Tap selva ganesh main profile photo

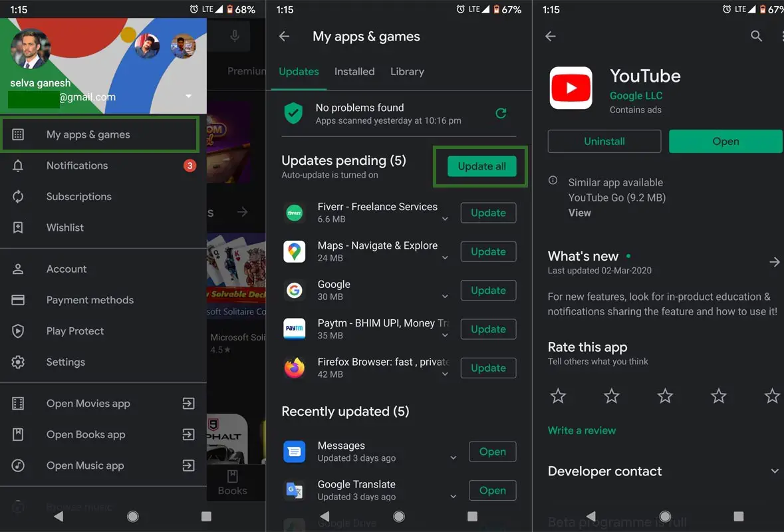[x=31, y=49]
